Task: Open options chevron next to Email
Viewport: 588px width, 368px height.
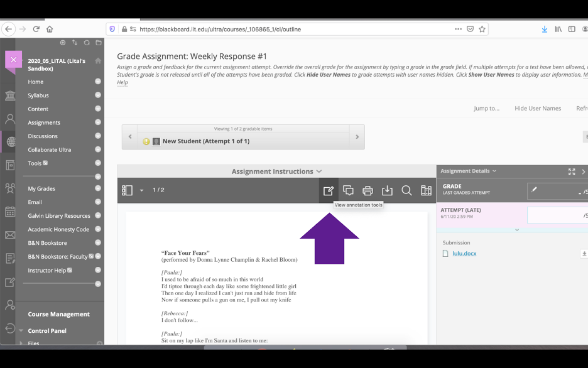Action: pos(98,202)
